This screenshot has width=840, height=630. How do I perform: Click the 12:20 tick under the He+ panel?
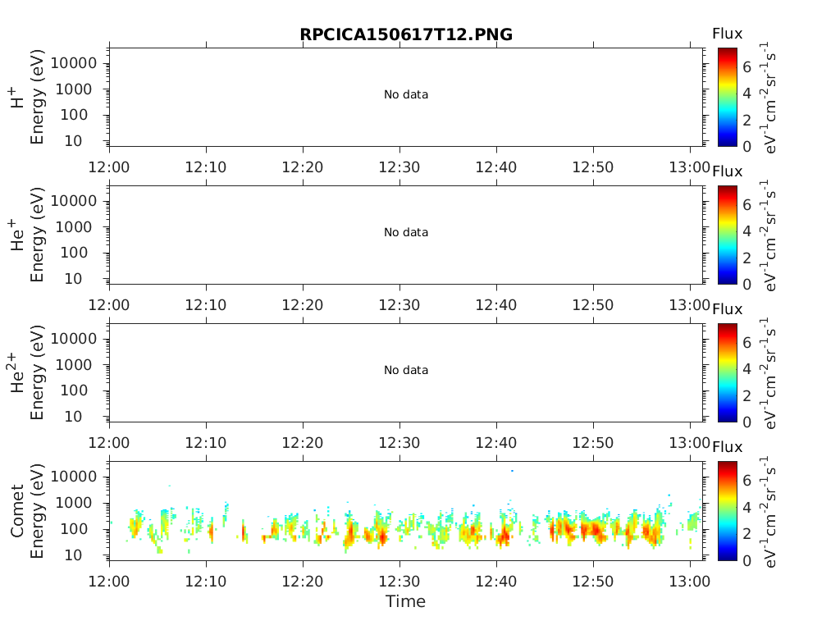coord(303,305)
